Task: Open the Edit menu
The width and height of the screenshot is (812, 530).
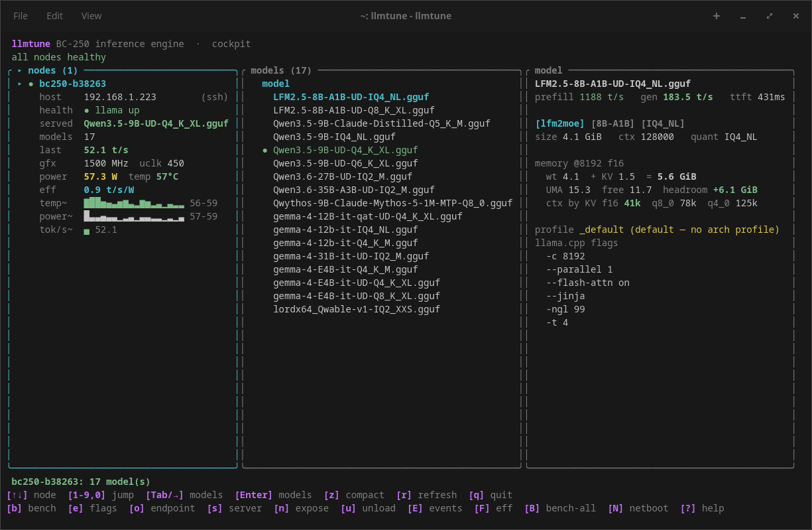Action: [55, 16]
